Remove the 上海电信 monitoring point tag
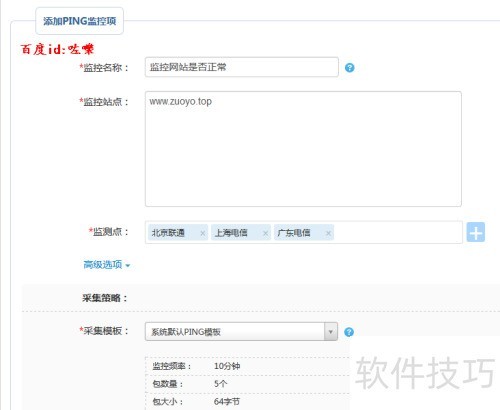Viewport: 500px width, 410px height. 265,233
